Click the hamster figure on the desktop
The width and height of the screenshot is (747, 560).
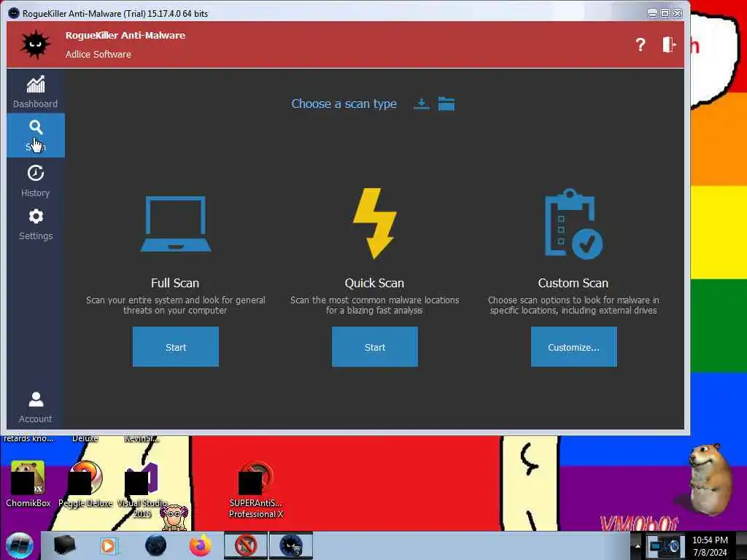[x=710, y=478]
